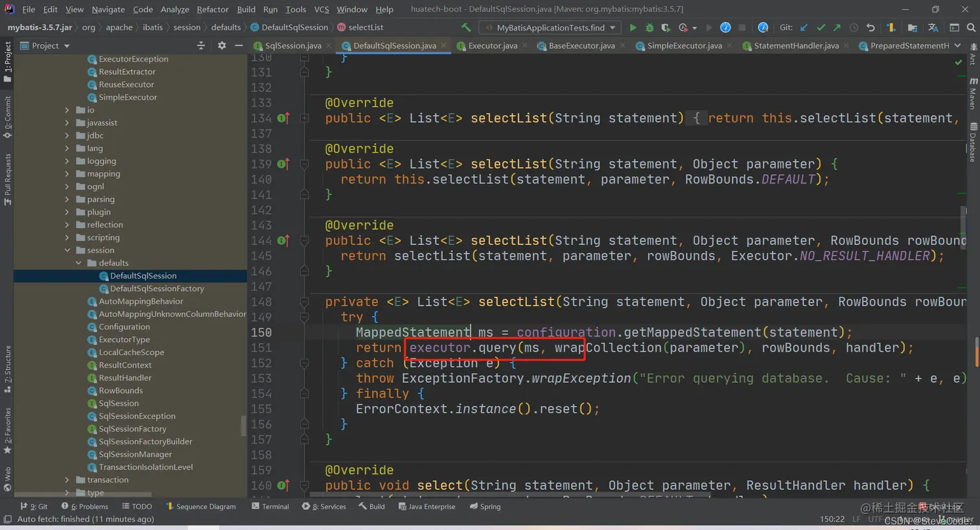
Task: Click the run anything terminal-window icon
Action: click(954, 27)
